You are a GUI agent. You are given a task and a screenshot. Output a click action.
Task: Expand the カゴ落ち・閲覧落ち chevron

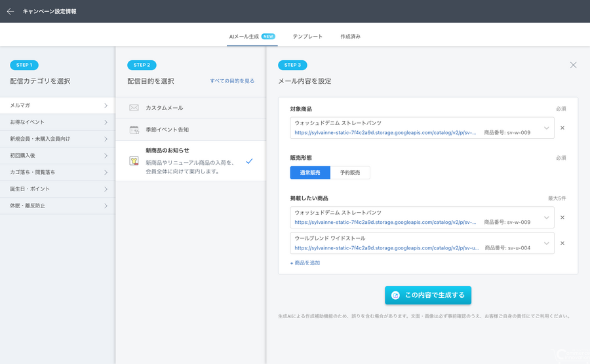106,172
